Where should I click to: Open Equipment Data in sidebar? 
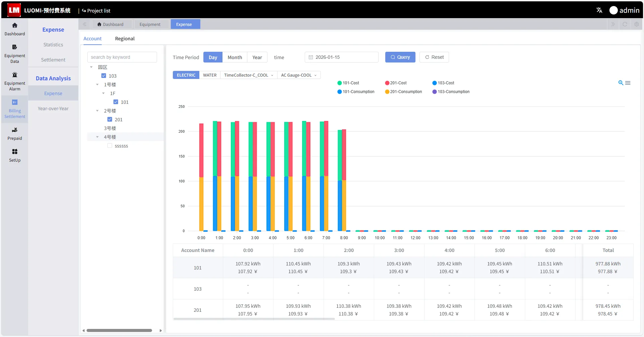14,53
